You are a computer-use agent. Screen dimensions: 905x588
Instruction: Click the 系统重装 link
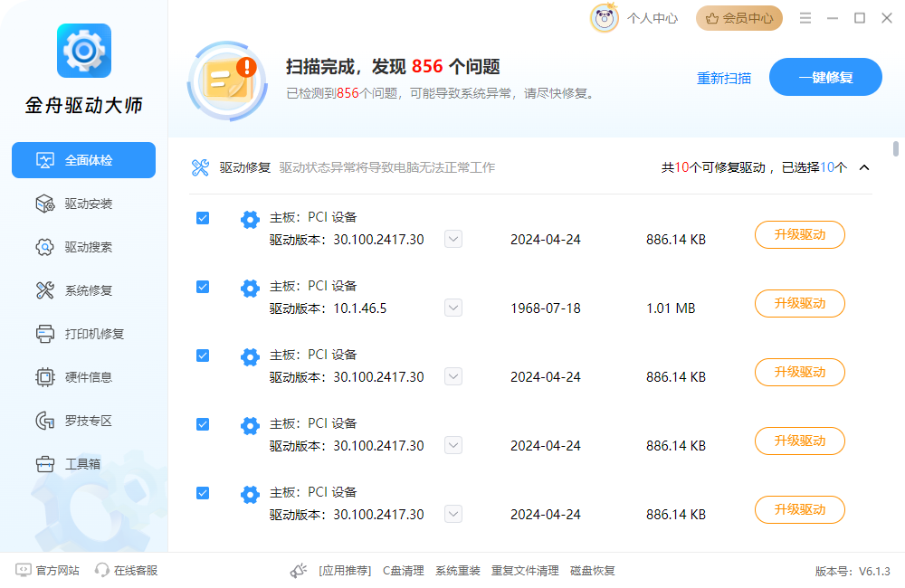[458, 571]
